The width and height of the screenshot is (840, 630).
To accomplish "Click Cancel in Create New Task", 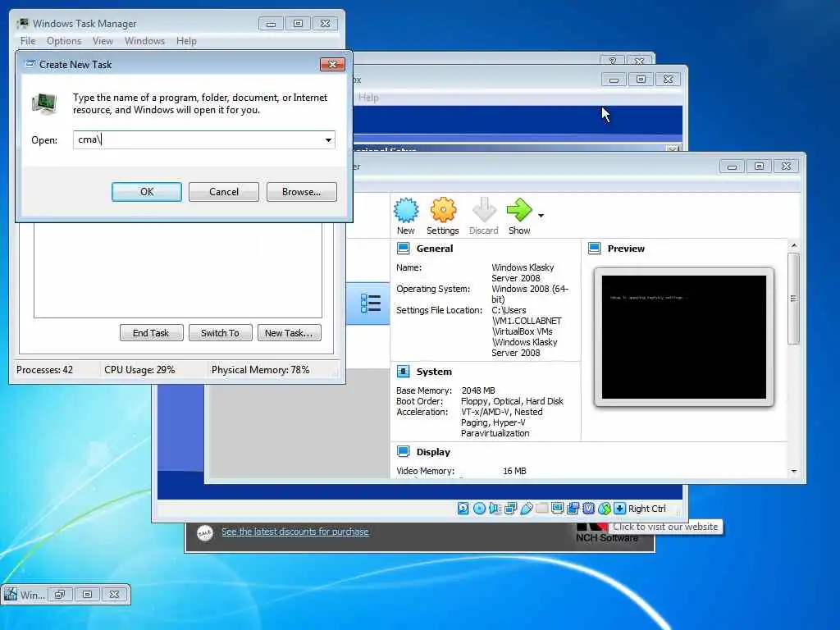I will [x=224, y=192].
